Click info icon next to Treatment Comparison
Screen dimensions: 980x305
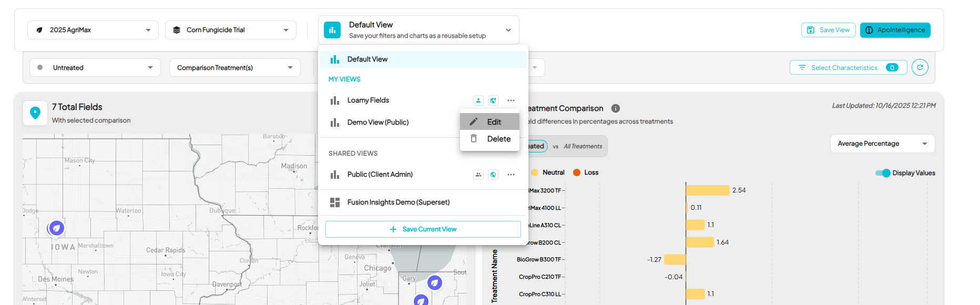pyautogui.click(x=615, y=108)
